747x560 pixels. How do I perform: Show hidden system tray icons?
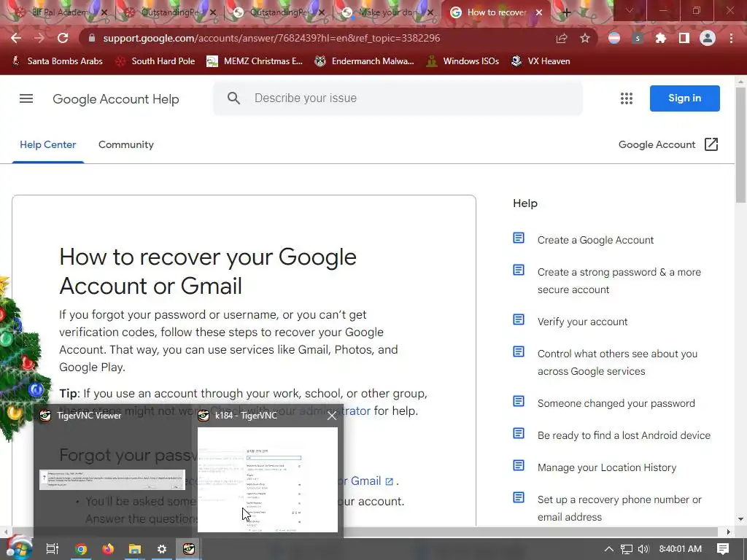point(608,549)
